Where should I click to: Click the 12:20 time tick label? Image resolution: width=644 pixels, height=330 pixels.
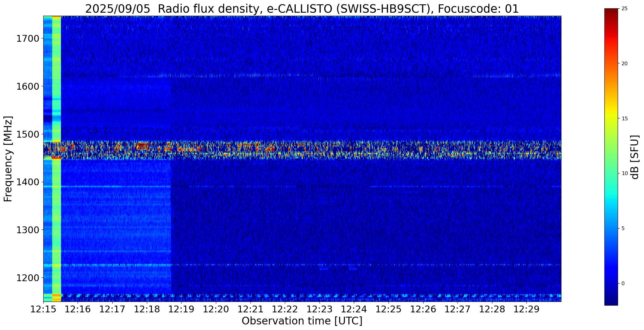pos(216,309)
